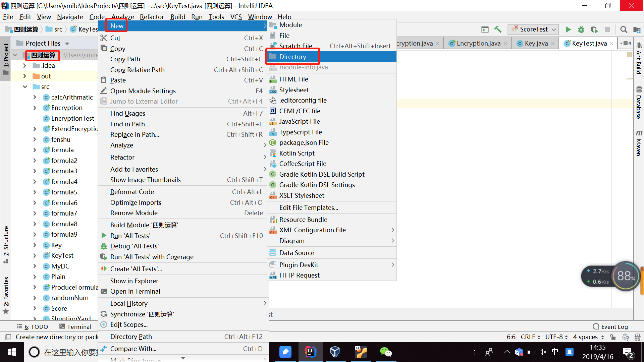Screen dimensions: 644x362
Task: Choose Directory from the New submenu
Action: click(x=331, y=57)
